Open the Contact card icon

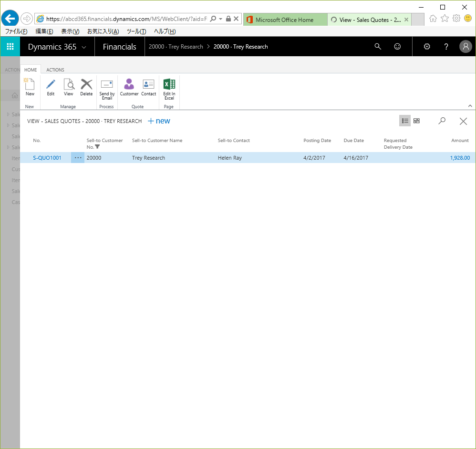(148, 84)
